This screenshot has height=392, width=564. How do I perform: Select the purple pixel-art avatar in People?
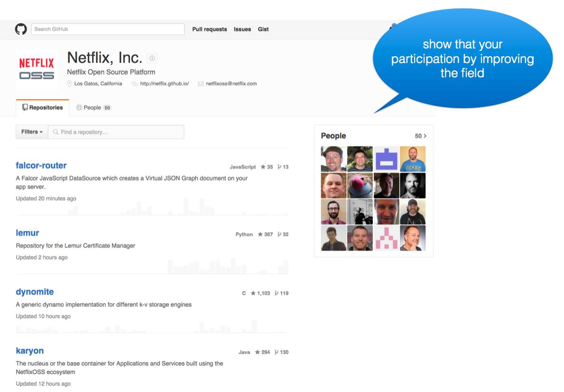click(386, 159)
